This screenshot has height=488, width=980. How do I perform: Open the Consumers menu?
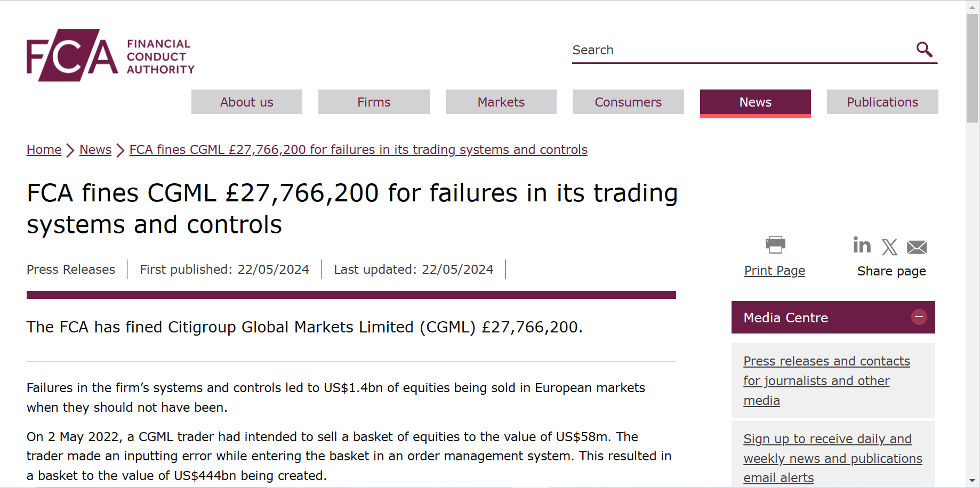click(x=628, y=102)
